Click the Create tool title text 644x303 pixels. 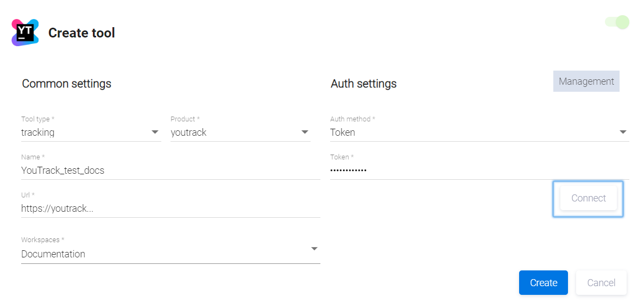coord(81,33)
